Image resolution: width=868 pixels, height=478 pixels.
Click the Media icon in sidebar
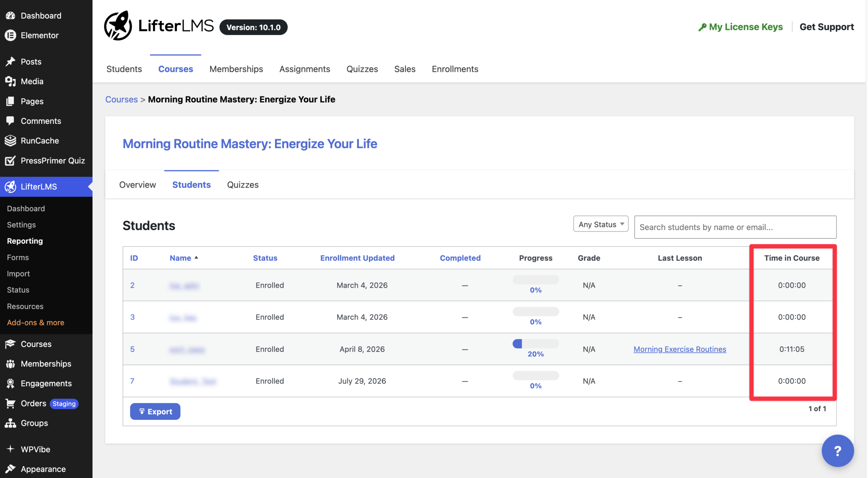[11, 81]
